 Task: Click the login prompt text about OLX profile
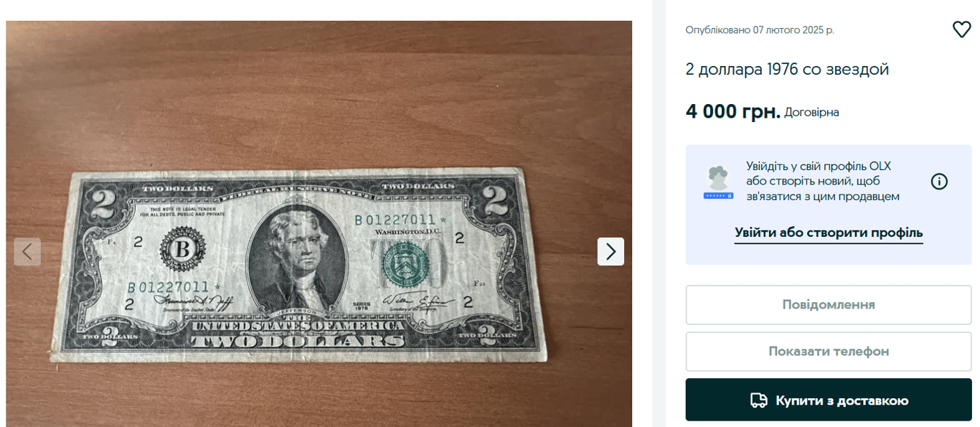822,182
